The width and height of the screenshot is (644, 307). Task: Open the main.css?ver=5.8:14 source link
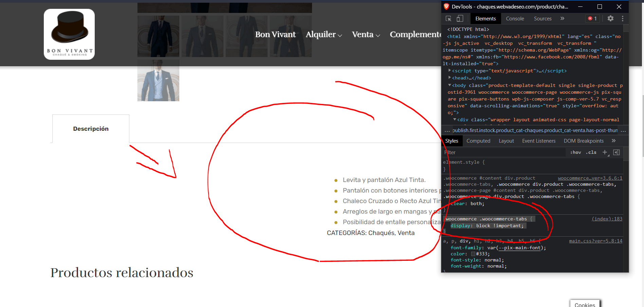tap(596, 241)
